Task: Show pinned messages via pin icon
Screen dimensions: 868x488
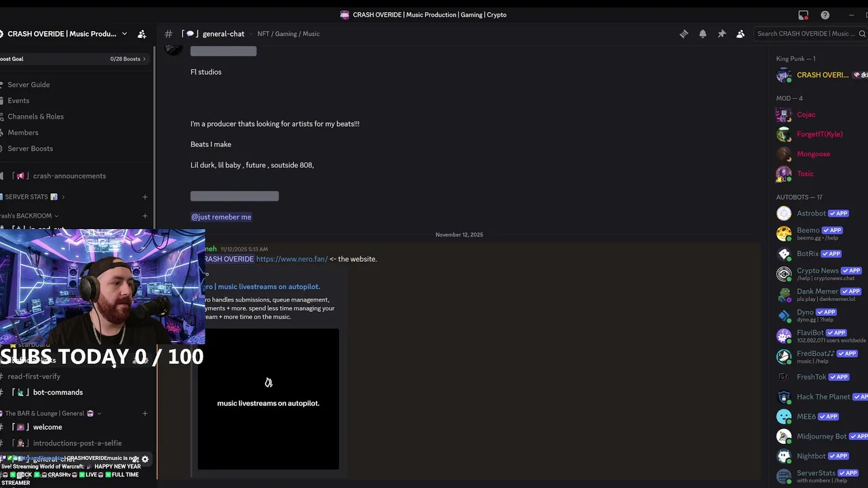Action: pyautogui.click(x=722, y=34)
